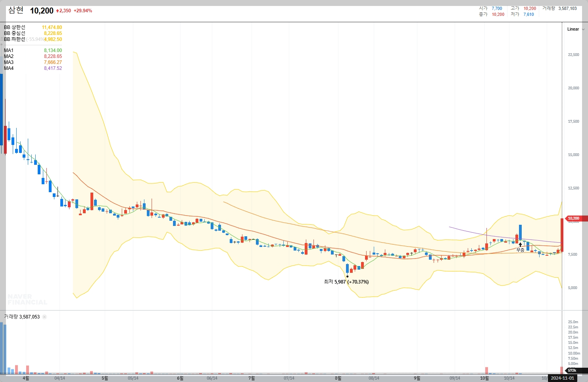Click the 15,000 price axis label
The height and width of the screenshot is (382, 588).
(574, 155)
